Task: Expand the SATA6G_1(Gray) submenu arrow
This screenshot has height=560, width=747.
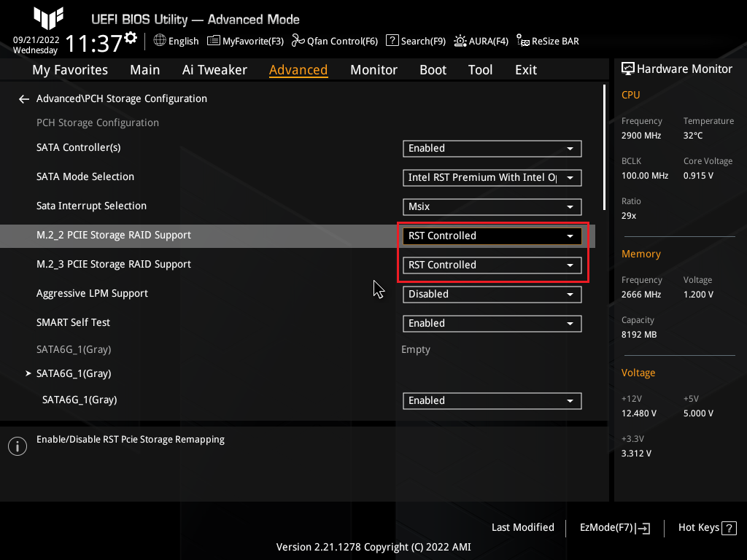Action: pyautogui.click(x=28, y=374)
